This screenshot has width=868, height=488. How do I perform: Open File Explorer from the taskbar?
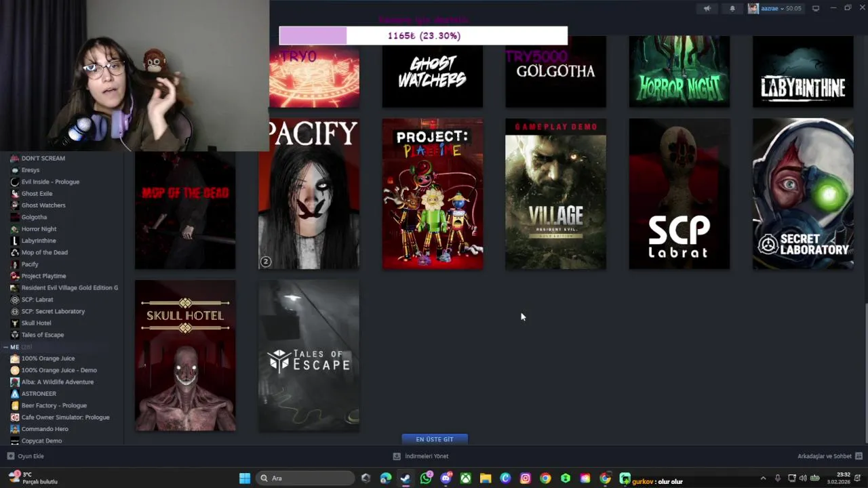point(486,479)
